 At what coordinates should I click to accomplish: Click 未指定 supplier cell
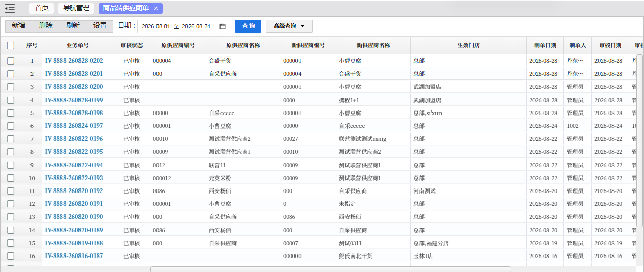[347, 204]
